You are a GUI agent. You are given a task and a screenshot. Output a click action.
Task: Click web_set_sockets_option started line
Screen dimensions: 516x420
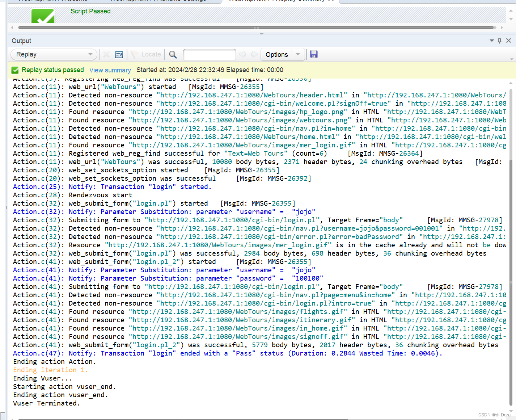[x=146, y=170]
